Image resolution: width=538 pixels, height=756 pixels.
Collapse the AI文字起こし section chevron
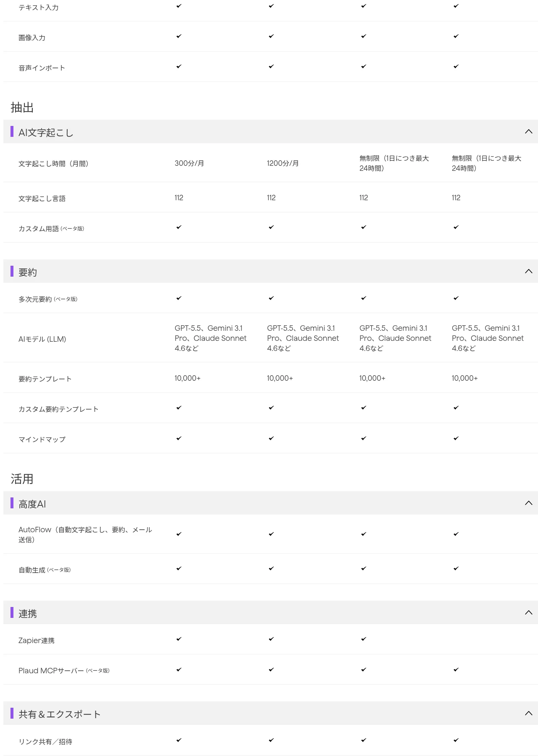[528, 132]
